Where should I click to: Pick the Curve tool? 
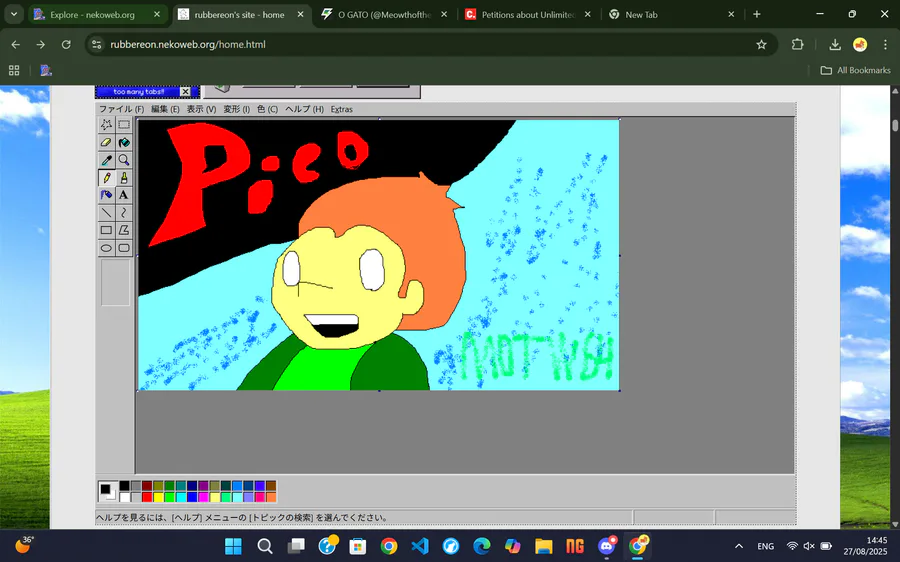[124, 213]
